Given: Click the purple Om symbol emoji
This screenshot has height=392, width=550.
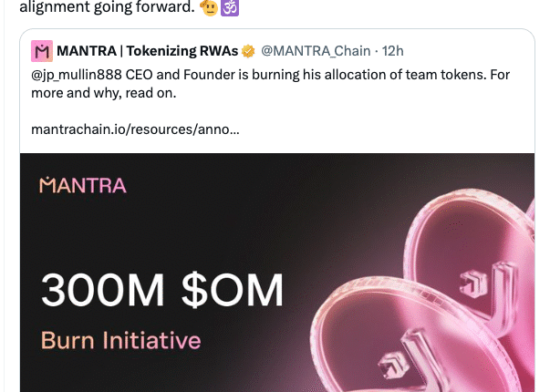Looking at the screenshot, I should pos(230,10).
